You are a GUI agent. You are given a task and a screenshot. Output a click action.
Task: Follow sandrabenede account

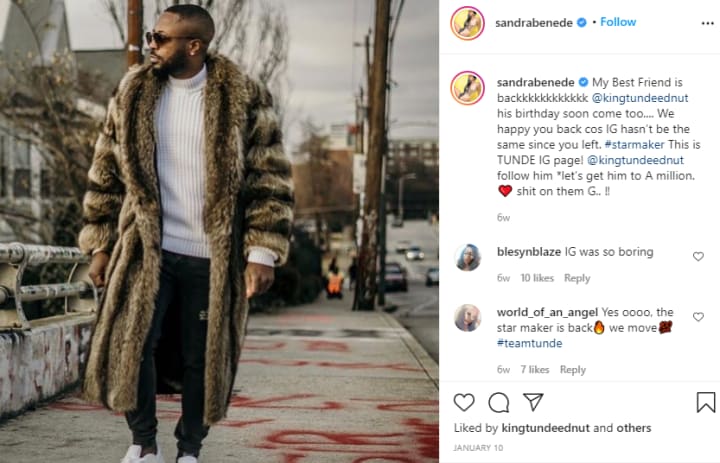point(618,22)
